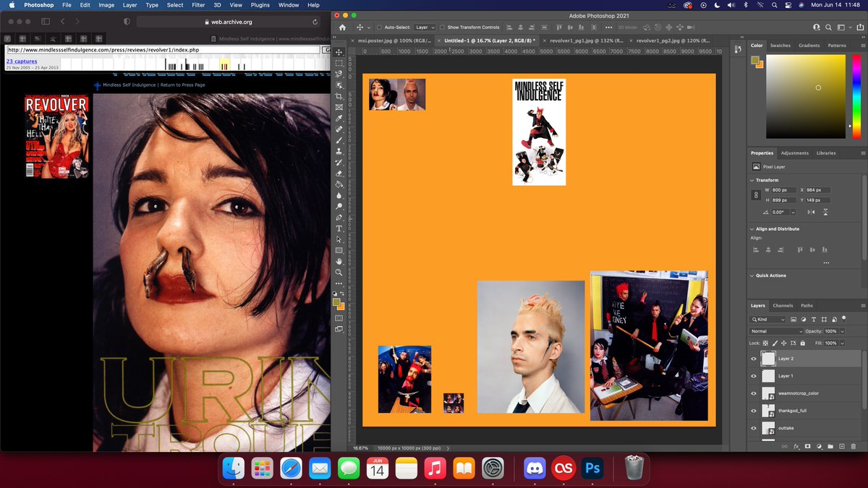The image size is (868, 488).
Task: Select the Pen tool
Action: (339, 217)
